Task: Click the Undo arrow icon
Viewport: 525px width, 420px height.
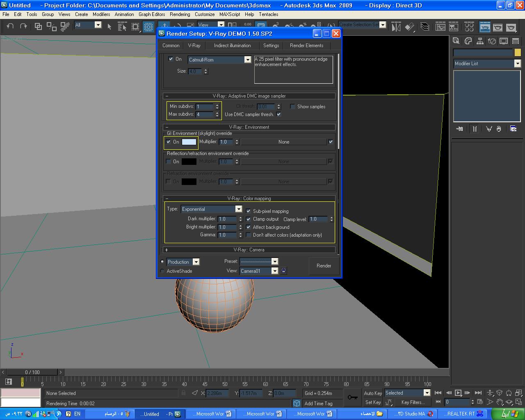Action: [x=10, y=26]
